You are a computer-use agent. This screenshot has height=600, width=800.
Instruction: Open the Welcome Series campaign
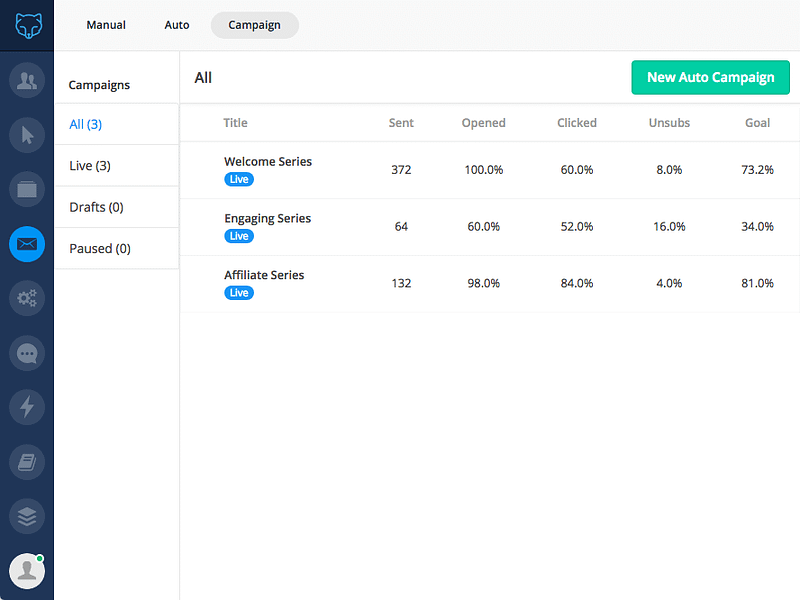(x=268, y=161)
